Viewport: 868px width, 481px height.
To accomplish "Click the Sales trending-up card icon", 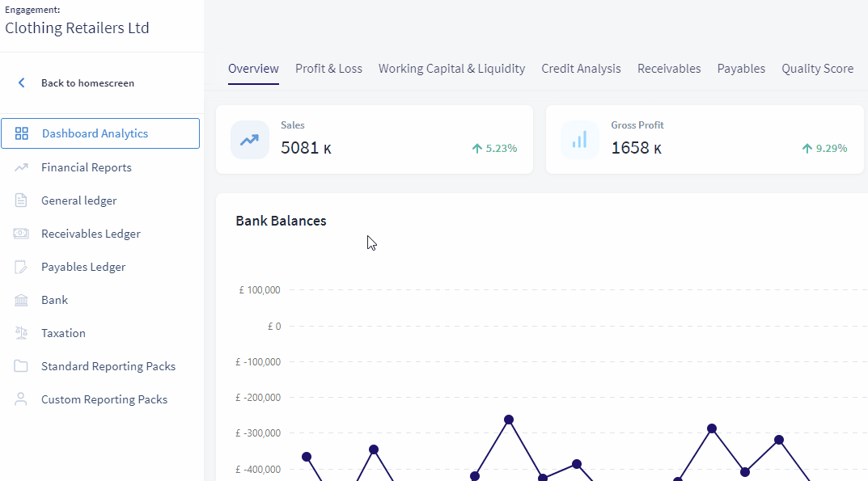I will [x=250, y=140].
